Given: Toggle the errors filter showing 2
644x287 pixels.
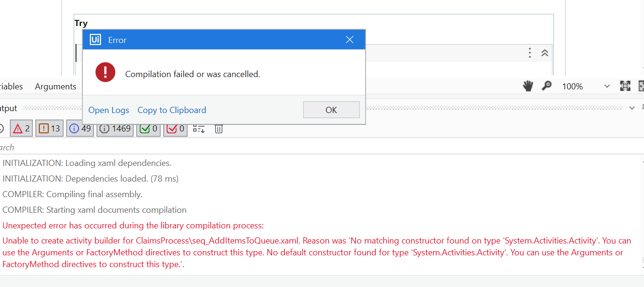Looking at the screenshot, I should click(x=21, y=129).
